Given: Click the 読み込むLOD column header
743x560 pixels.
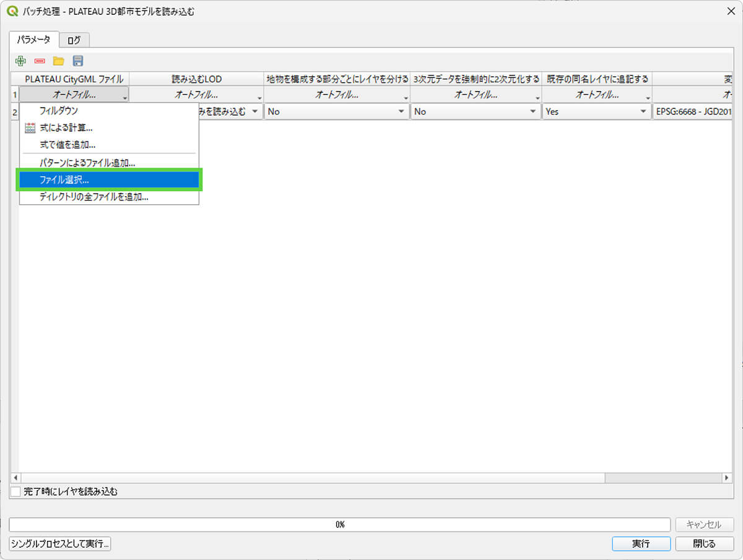Looking at the screenshot, I should coord(196,79).
